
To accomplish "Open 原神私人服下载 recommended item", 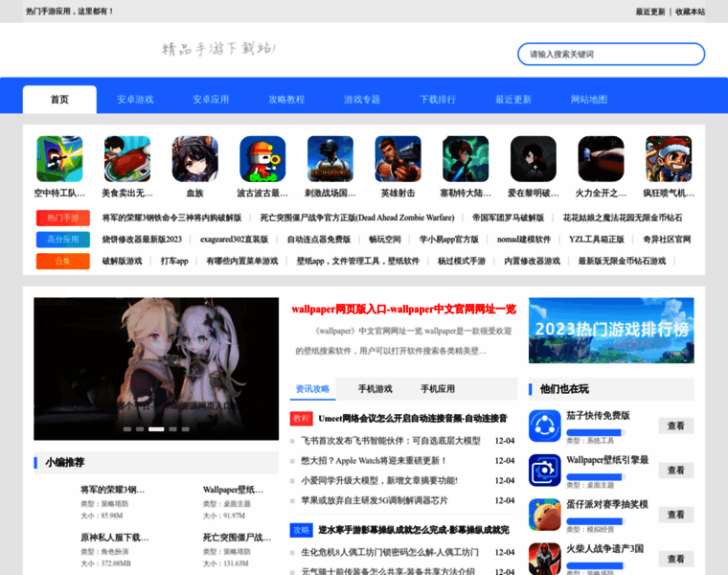I will tap(115, 538).
